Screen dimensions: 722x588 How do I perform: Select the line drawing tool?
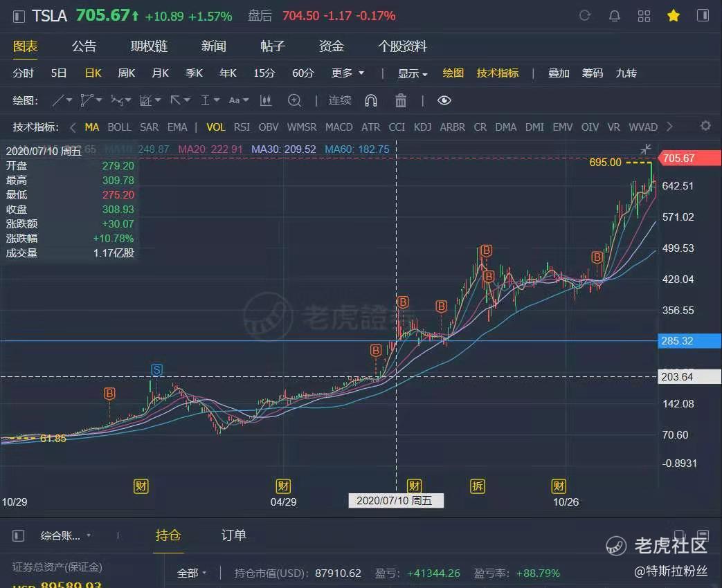pos(58,100)
